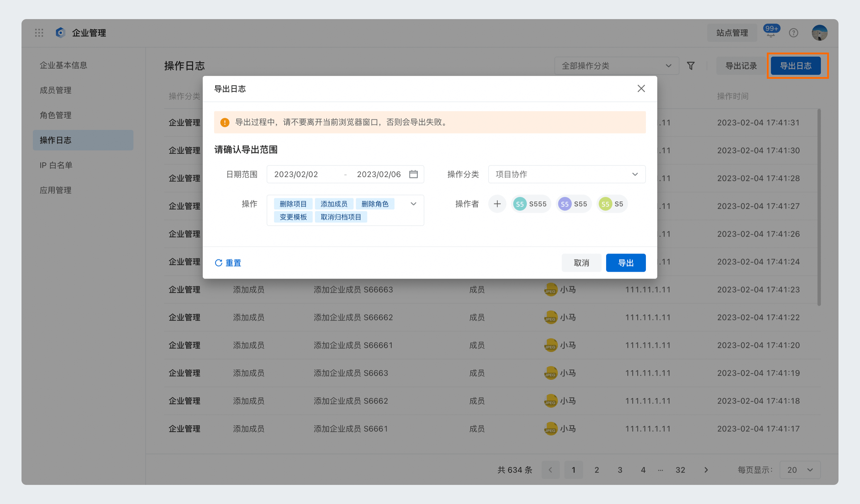Image resolution: width=860 pixels, height=504 pixels.
Task: Close the 导出日志 dialog
Action: (x=641, y=89)
